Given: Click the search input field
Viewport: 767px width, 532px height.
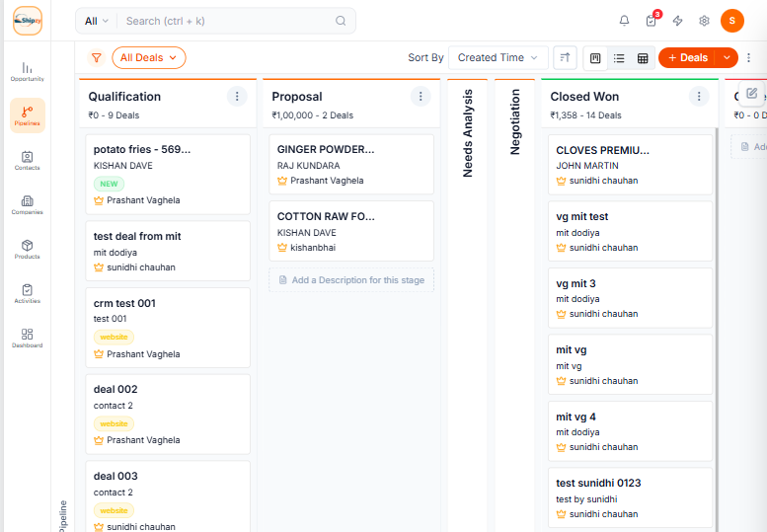Looking at the screenshot, I should coord(228,21).
